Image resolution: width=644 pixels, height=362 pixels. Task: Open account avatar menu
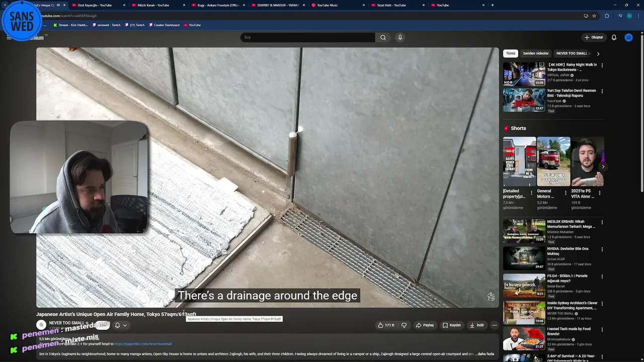pos(628,37)
